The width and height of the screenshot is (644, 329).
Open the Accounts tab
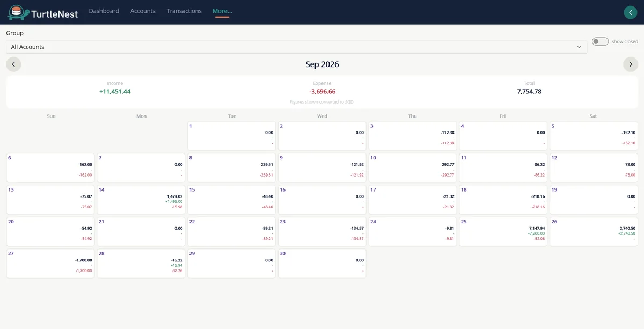(143, 11)
